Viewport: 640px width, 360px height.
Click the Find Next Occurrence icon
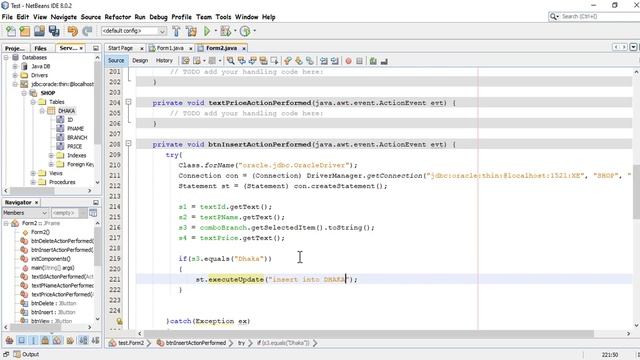coord(253,61)
